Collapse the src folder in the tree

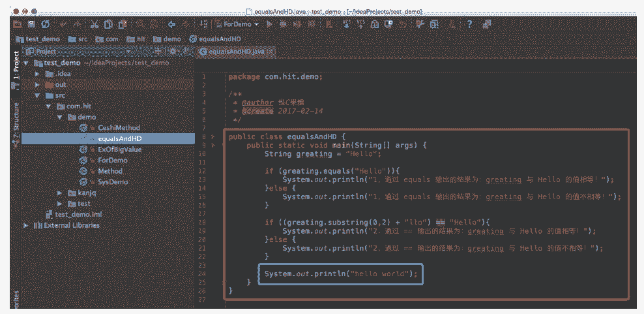(x=38, y=95)
